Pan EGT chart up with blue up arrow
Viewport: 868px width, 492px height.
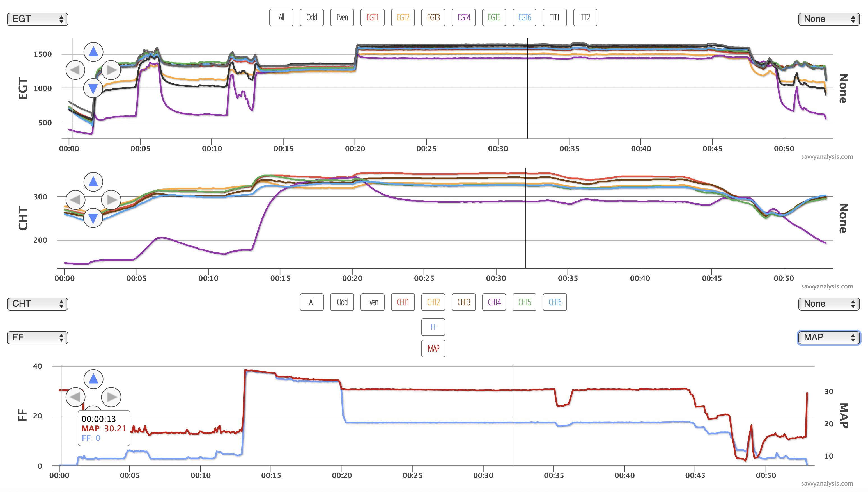93,52
